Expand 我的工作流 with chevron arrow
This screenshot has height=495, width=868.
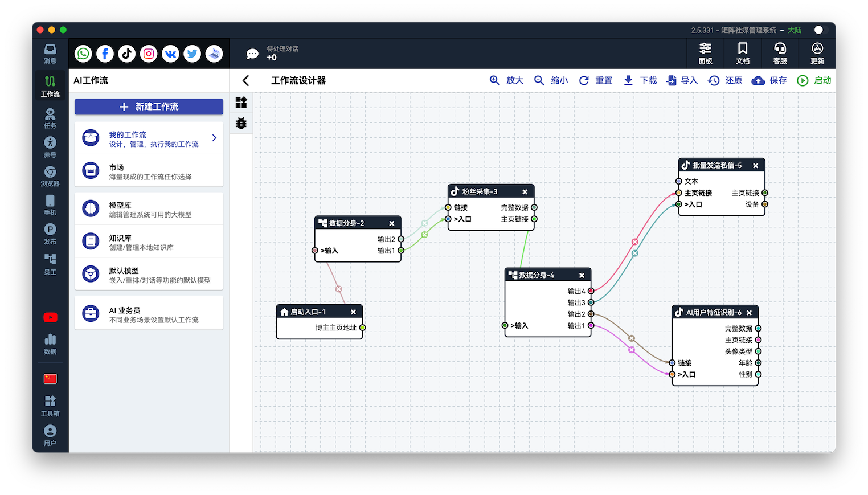214,138
